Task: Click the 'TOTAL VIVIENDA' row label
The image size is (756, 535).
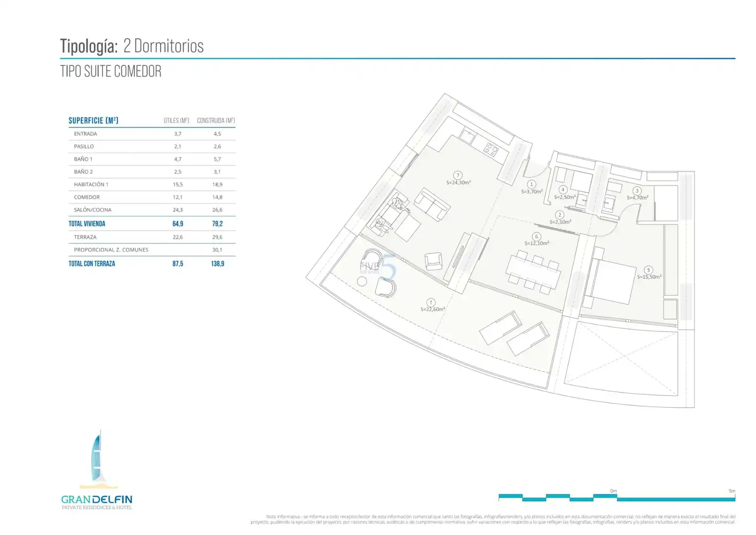Action: click(x=87, y=224)
